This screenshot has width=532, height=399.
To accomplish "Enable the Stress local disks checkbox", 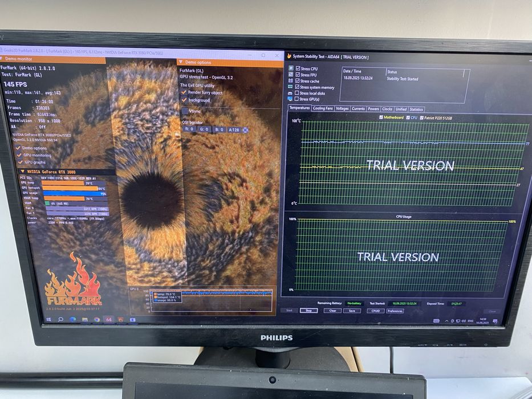I will click(297, 93).
